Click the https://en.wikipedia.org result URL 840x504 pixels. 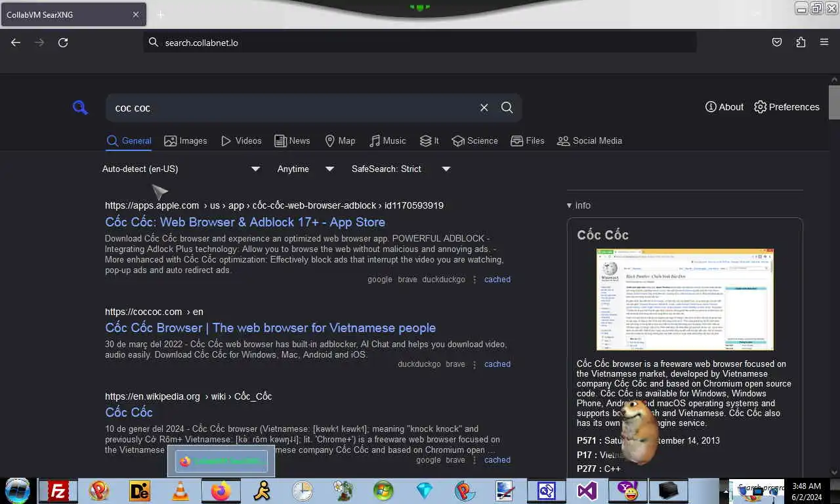coord(188,396)
